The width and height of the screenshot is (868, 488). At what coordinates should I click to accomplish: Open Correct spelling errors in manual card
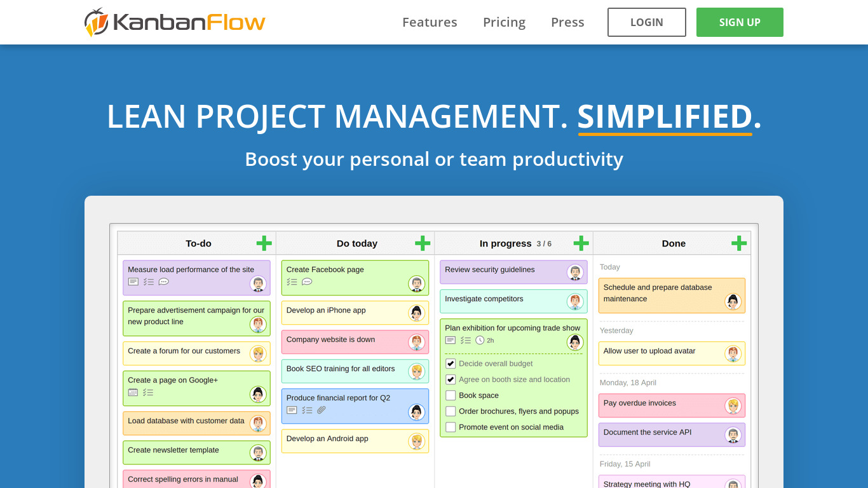coord(196,479)
